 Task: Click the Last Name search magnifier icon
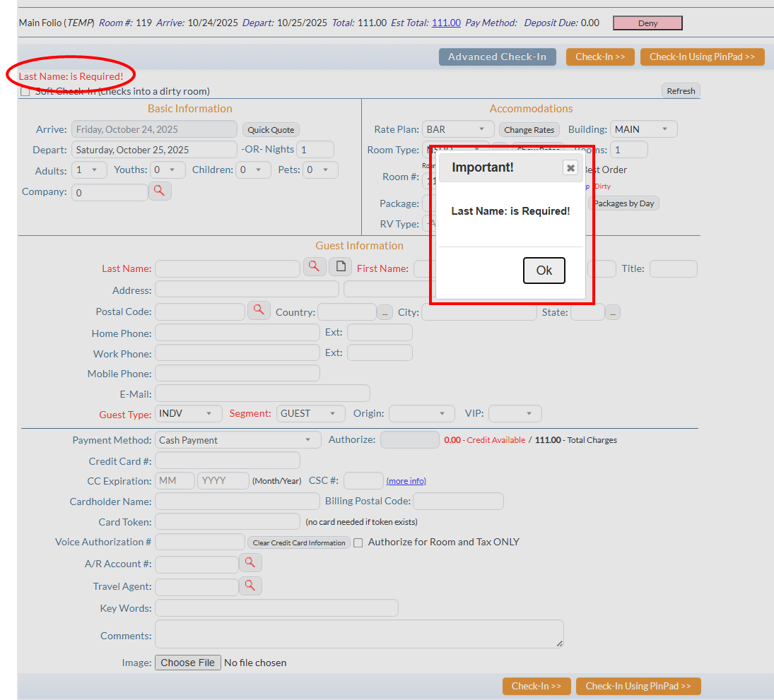(x=315, y=266)
